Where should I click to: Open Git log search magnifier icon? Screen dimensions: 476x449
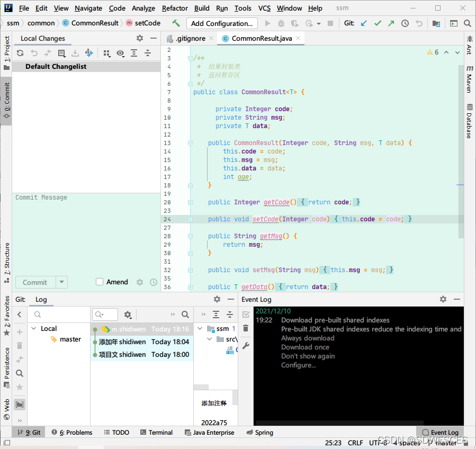click(x=185, y=315)
